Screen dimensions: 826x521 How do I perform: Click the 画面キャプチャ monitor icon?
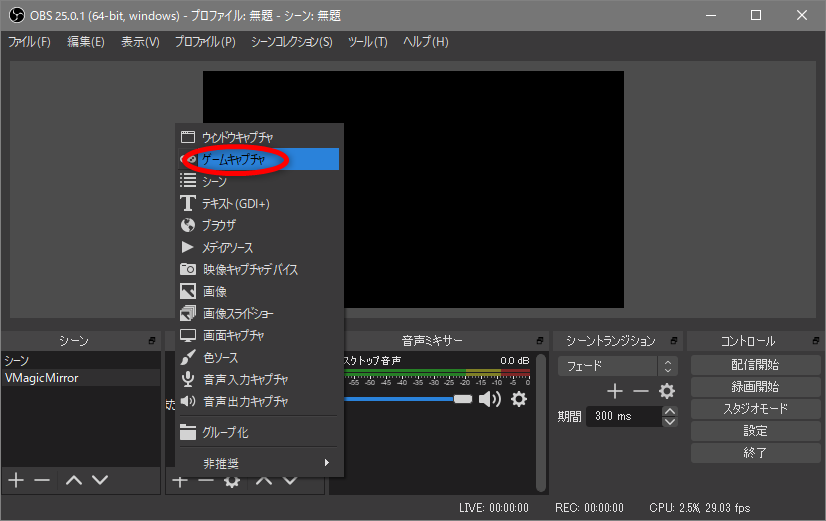tap(188, 336)
